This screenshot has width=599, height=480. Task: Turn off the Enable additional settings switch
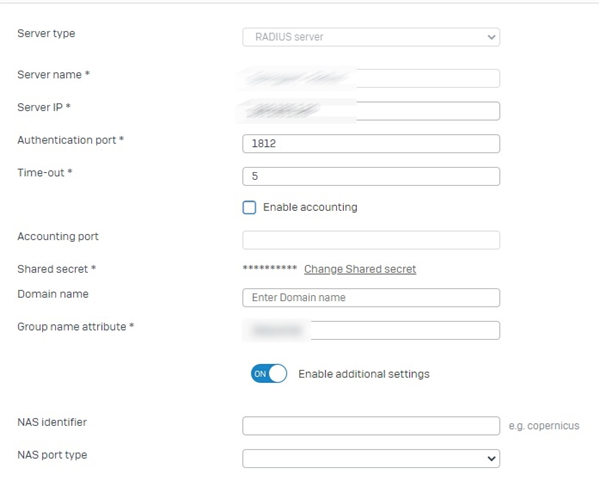pyautogui.click(x=269, y=373)
